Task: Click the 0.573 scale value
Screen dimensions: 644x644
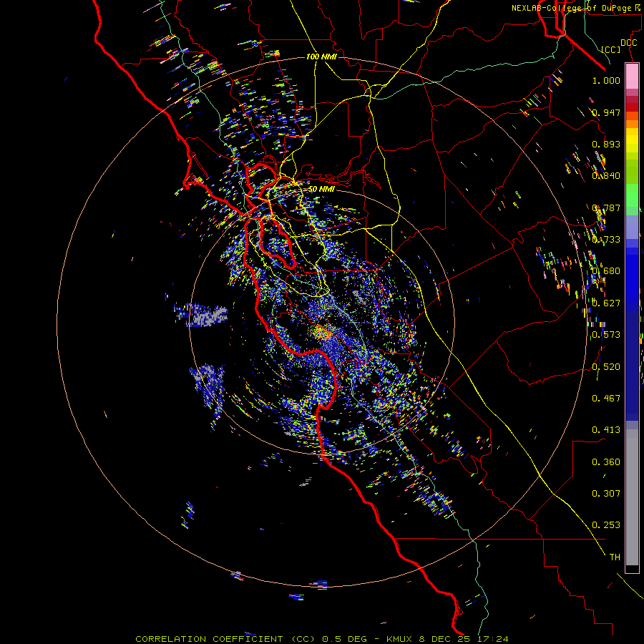Action: pos(606,335)
